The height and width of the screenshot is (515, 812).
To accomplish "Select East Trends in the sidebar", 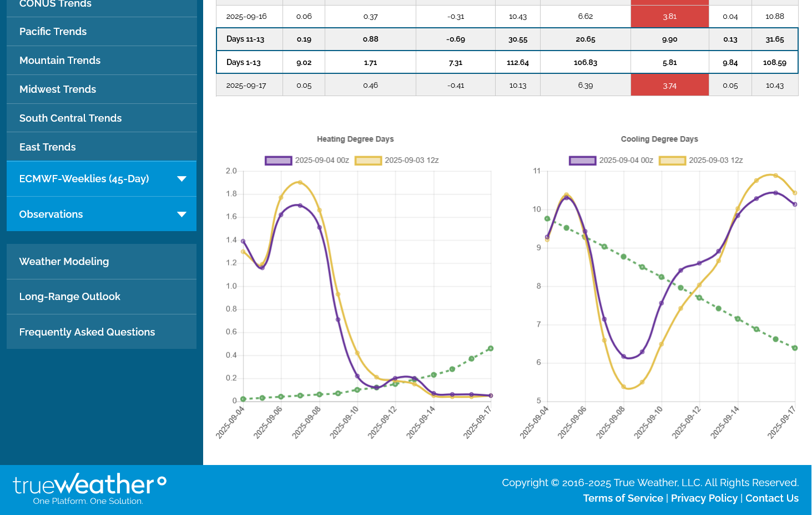I will (48, 147).
